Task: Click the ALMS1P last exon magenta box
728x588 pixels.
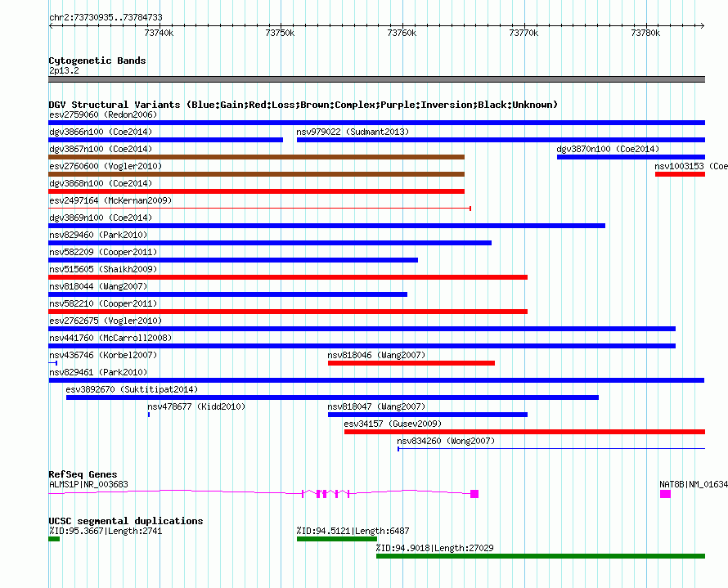Action: coord(474,494)
